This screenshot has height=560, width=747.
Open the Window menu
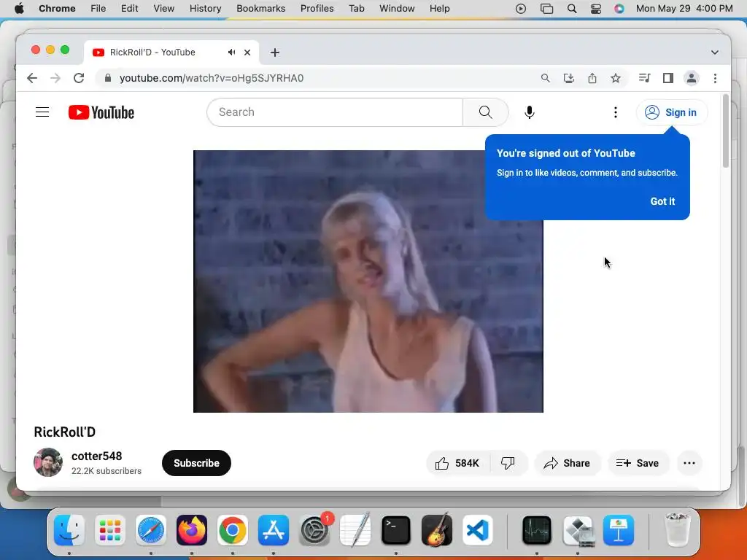point(397,9)
